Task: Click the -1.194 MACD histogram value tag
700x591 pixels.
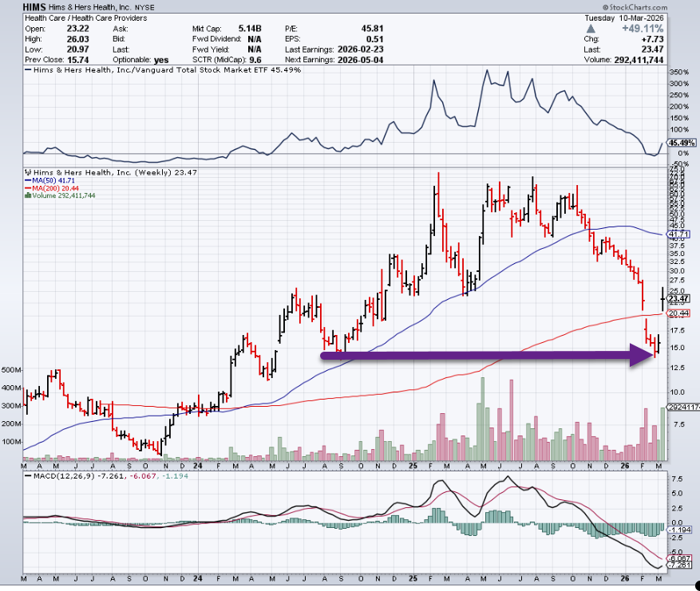Action: [x=679, y=530]
